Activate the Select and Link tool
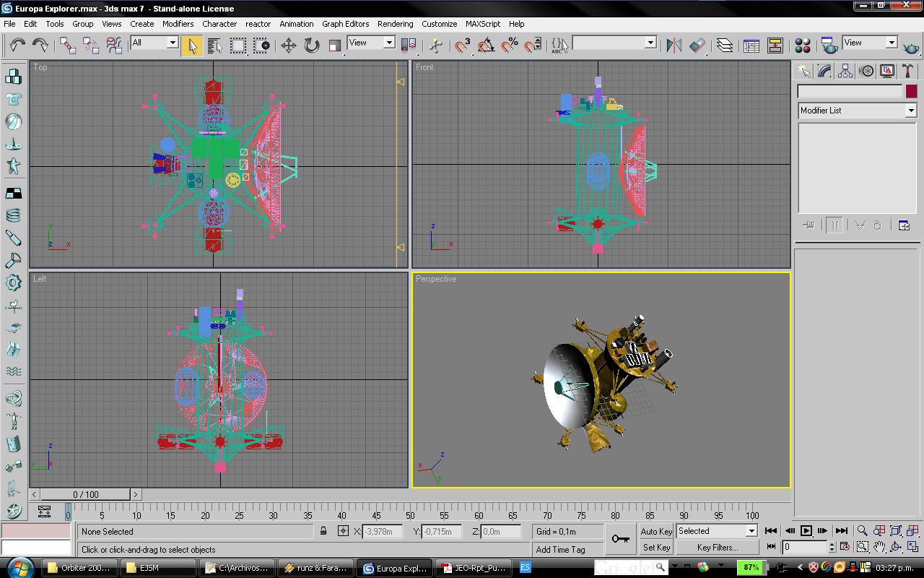The width and height of the screenshot is (924, 578). (68, 46)
